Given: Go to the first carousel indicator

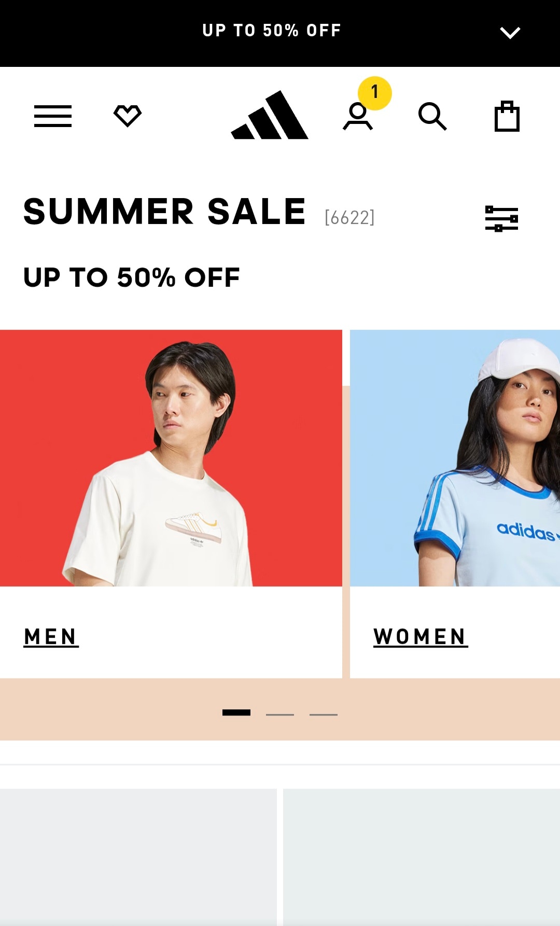Looking at the screenshot, I should click(x=236, y=712).
